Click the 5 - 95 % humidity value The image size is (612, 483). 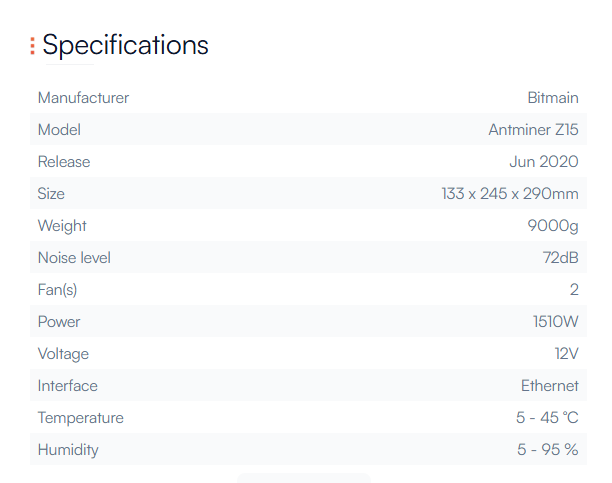pyautogui.click(x=548, y=450)
